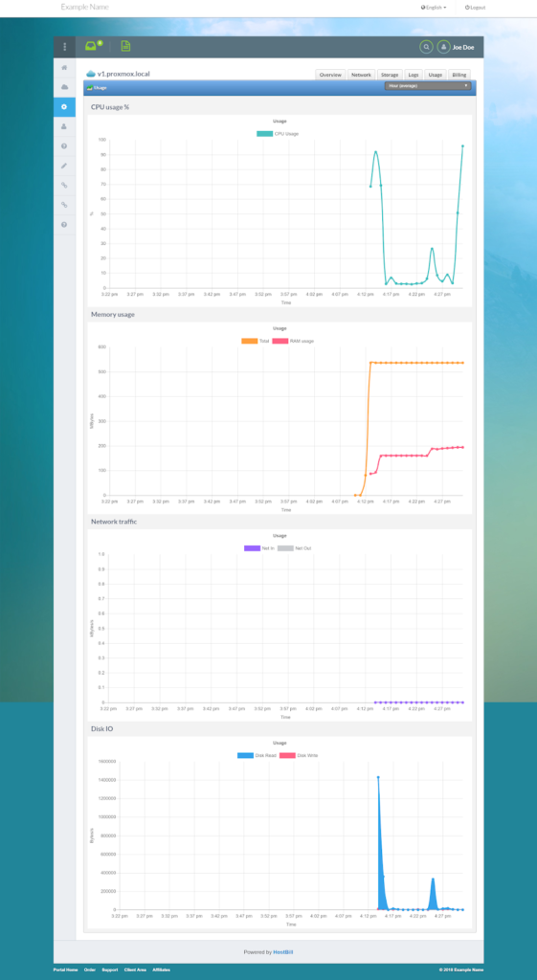This screenshot has height=980, width=537.
Task: Open the Client Area footer link
Action: (136, 970)
